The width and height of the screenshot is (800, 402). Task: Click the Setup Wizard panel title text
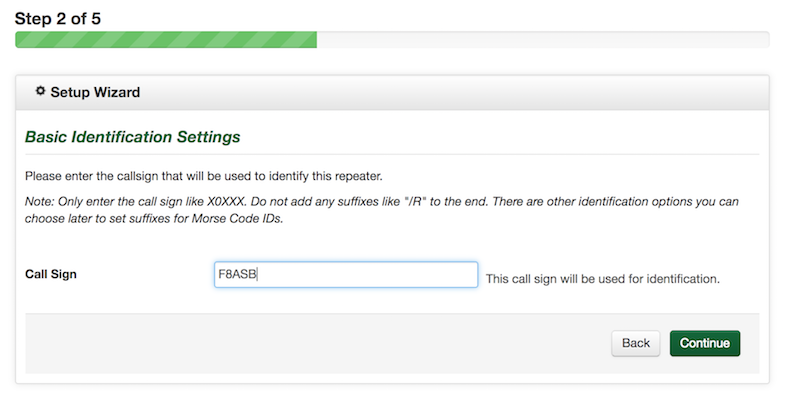(95, 92)
